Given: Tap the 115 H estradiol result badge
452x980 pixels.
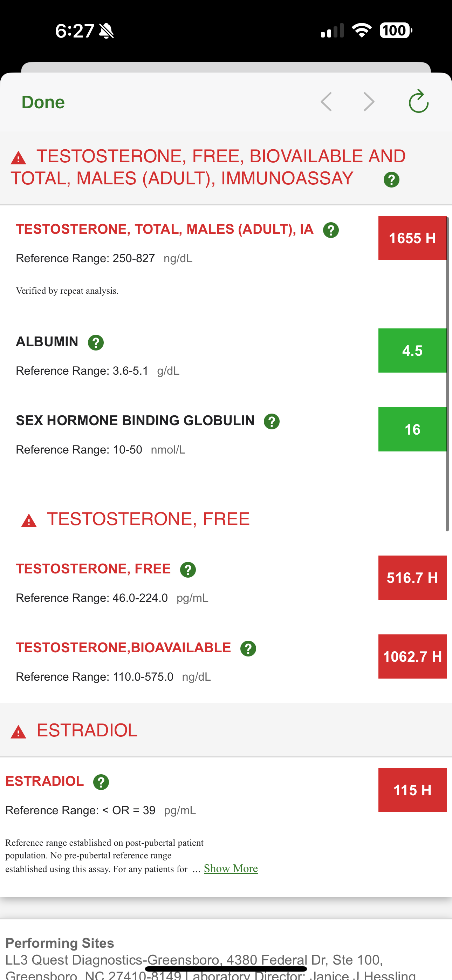Looking at the screenshot, I should [x=412, y=790].
